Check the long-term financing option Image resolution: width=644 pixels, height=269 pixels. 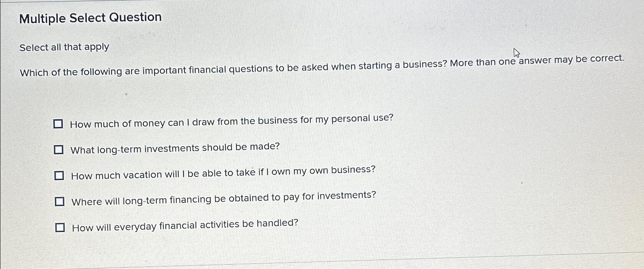tap(60, 201)
